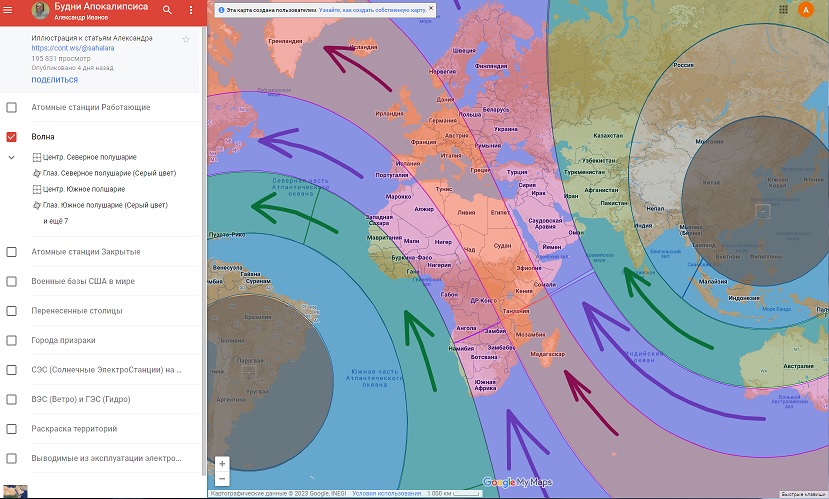The image size is (829, 499).
Task: Enable 'Выводимые из эксплуатации электро...' checkbox
Action: 11,458
